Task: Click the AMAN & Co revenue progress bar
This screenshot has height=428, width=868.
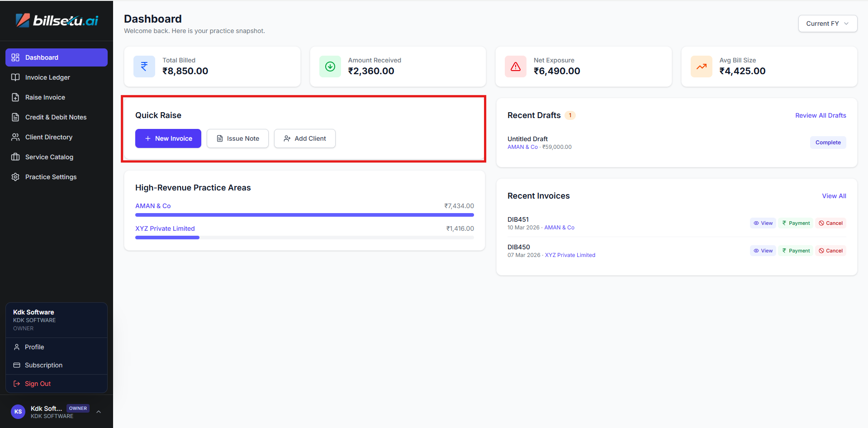Action: 304,215
